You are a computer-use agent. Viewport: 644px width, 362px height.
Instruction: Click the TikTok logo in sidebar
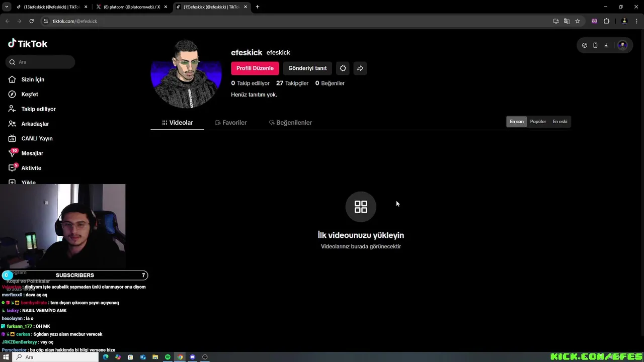tap(28, 44)
